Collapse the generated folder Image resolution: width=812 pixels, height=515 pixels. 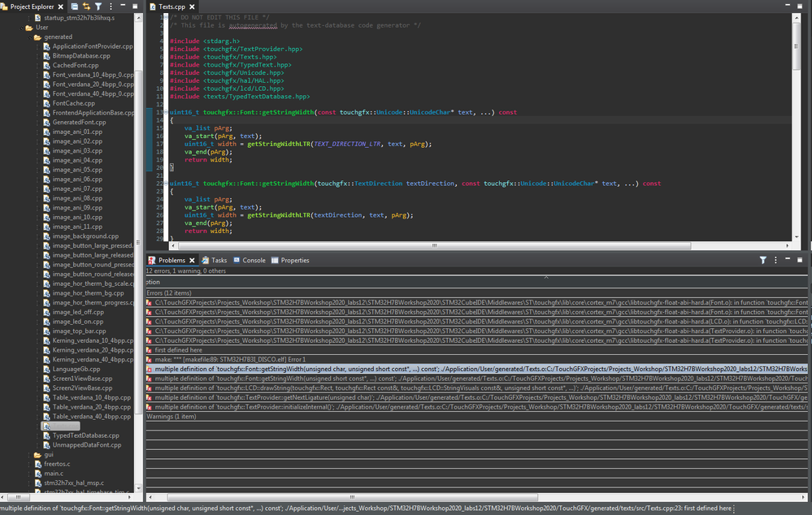point(29,37)
